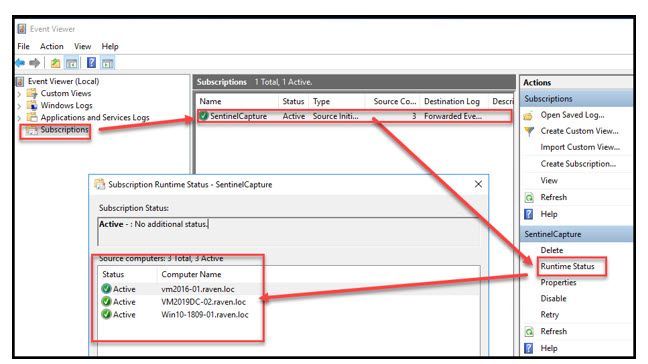The width and height of the screenshot is (648, 364).
Task: Open the Help menu
Action: coord(110,46)
